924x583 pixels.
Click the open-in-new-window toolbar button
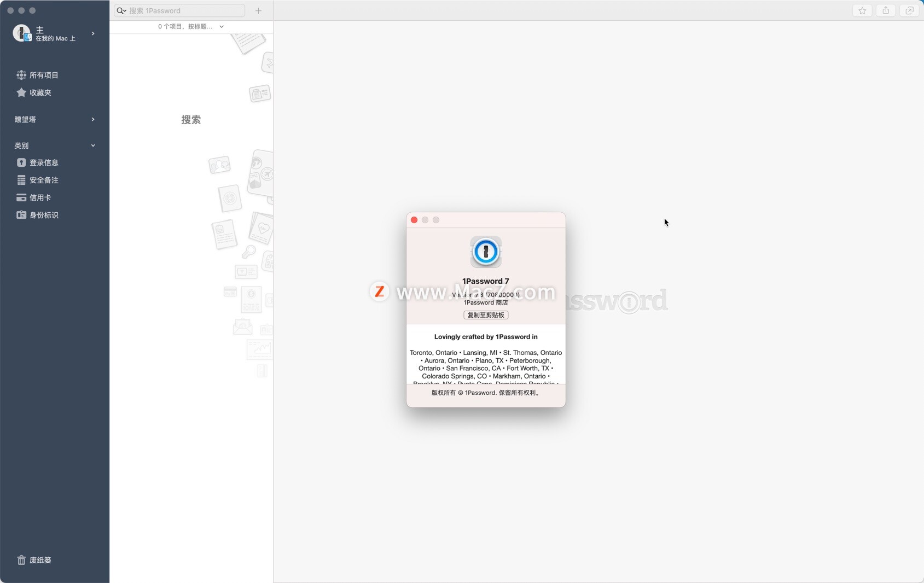(x=909, y=10)
